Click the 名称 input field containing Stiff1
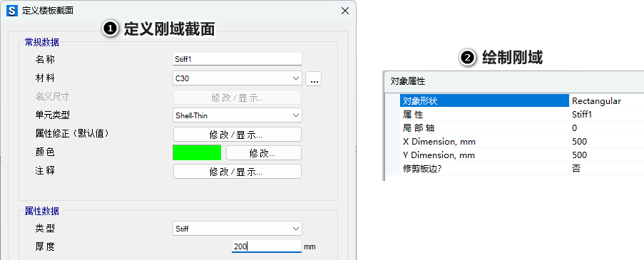The height and width of the screenshot is (260, 644). (x=237, y=59)
